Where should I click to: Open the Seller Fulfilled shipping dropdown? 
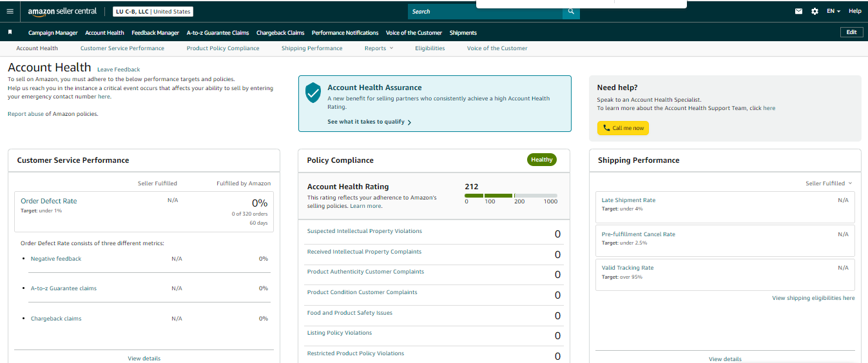(829, 183)
